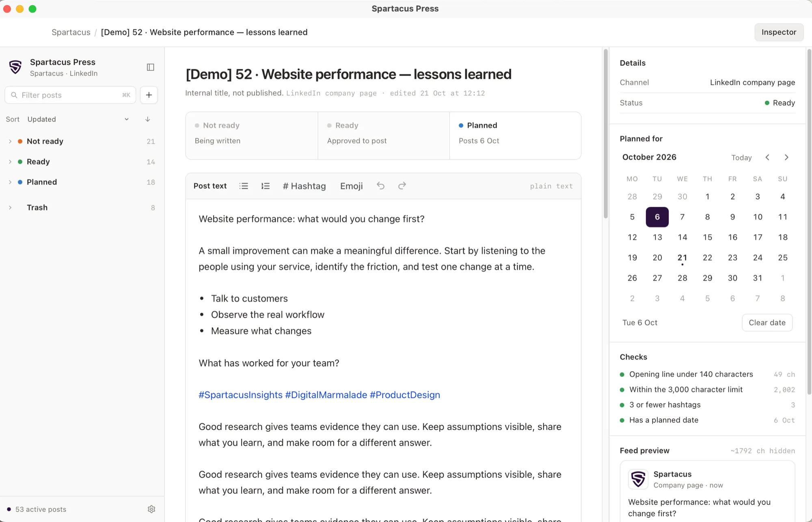The width and height of the screenshot is (812, 522).
Task: Toggle the Inspector panel
Action: tap(779, 32)
